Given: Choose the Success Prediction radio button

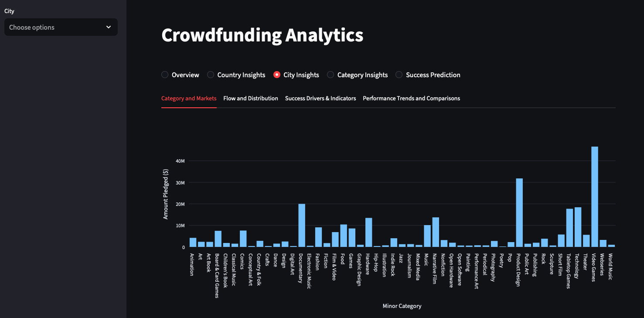Looking at the screenshot, I should click(x=399, y=75).
